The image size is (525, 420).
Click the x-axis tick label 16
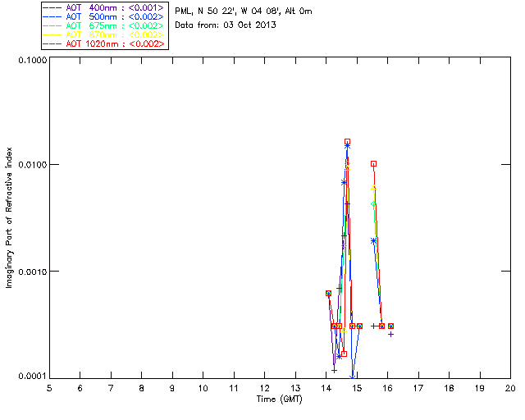coord(388,388)
